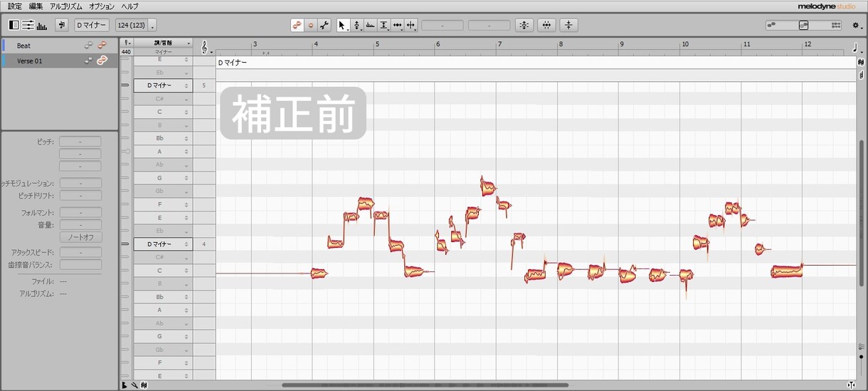868x391 pixels.
Task: Open the 設定 menu
Action: click(x=15, y=6)
